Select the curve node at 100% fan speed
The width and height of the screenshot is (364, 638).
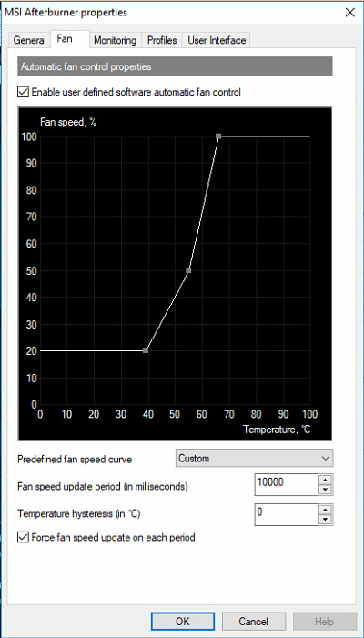(x=218, y=136)
